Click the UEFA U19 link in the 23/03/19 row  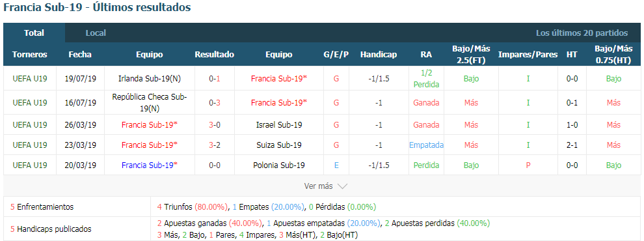tap(29, 145)
